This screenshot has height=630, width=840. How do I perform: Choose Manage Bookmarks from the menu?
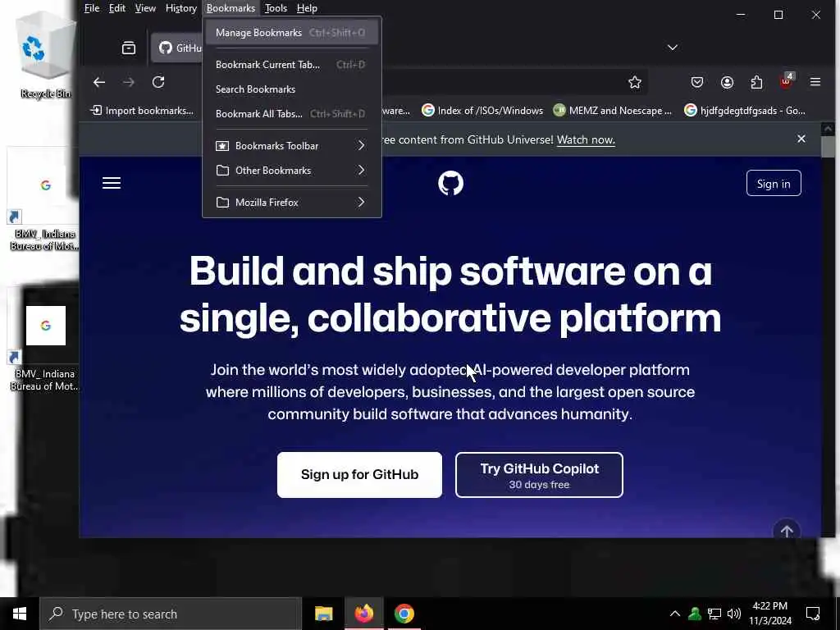point(291,33)
